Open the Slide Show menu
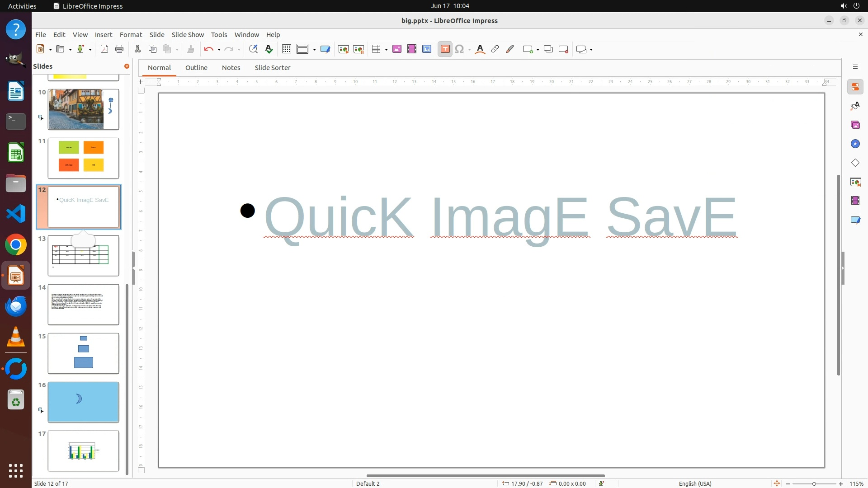Image resolution: width=868 pixels, height=488 pixels. [188, 35]
